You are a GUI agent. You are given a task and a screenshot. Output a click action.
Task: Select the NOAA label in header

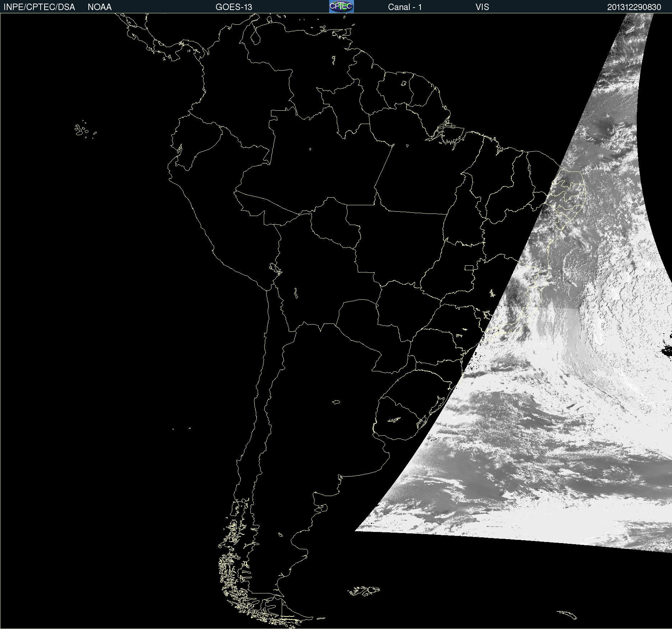click(100, 7)
